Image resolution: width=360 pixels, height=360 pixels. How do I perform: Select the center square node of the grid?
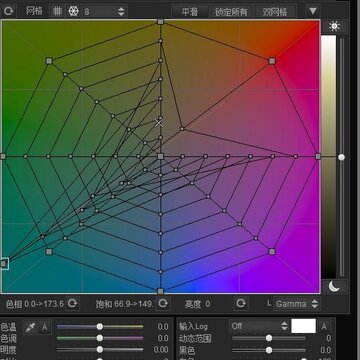(x=160, y=156)
